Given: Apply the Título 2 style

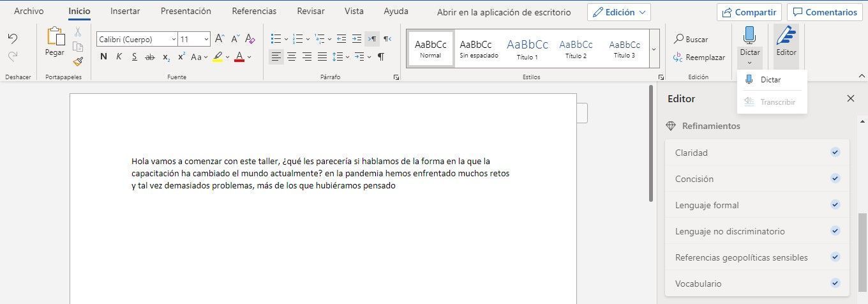Looking at the screenshot, I should 576,49.
